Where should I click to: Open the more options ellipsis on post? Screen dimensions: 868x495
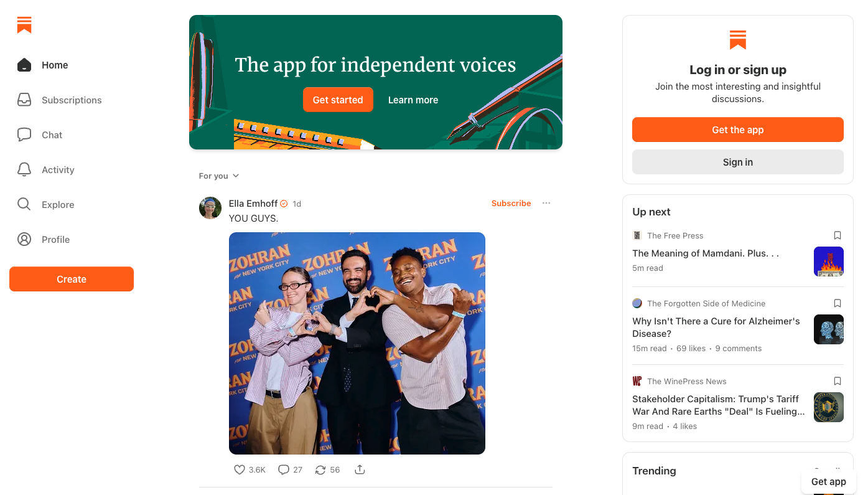point(546,203)
